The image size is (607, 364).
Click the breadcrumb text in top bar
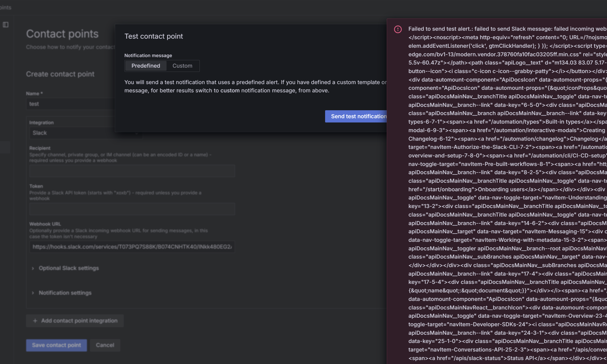[x=6, y=7]
